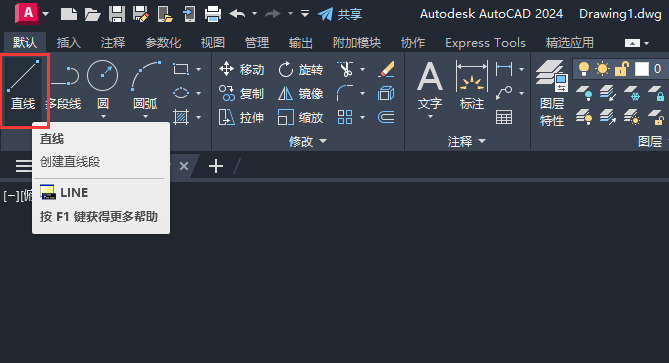Expand the Ellipse dropdown arrow
Image resolution: width=669 pixels, height=363 pixels.
pos(199,93)
